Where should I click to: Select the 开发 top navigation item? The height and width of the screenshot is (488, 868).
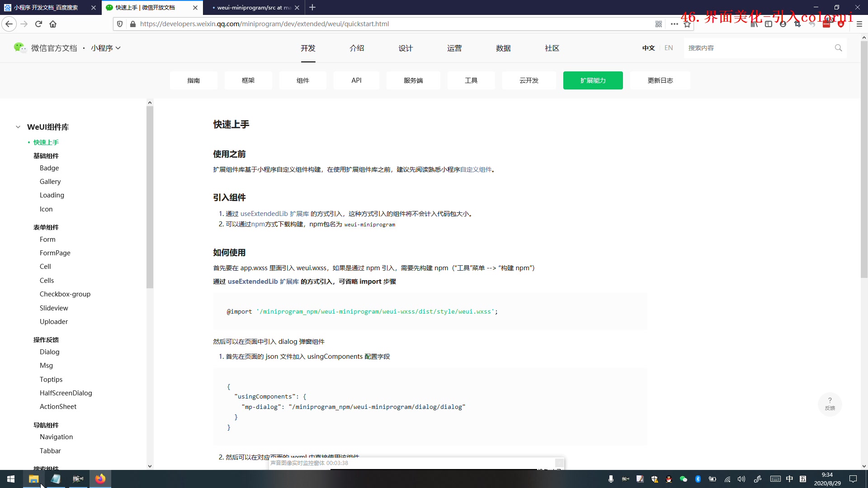pos(308,48)
